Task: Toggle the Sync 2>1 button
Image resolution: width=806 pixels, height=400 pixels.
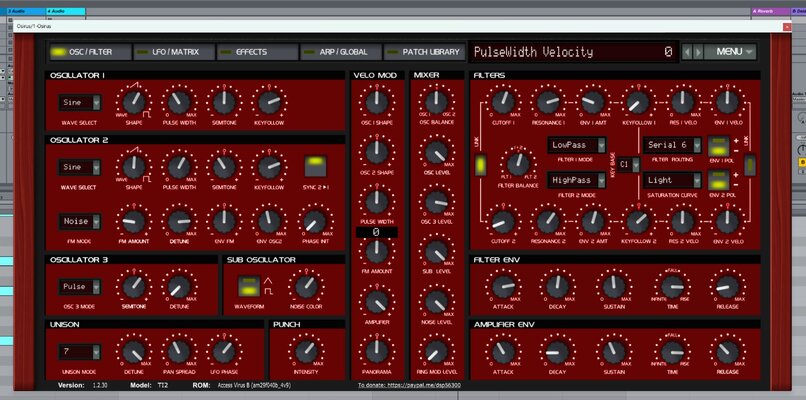Action: [x=315, y=166]
